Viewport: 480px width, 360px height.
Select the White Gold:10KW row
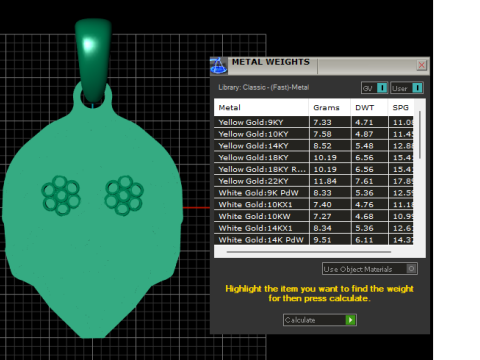tap(314, 216)
